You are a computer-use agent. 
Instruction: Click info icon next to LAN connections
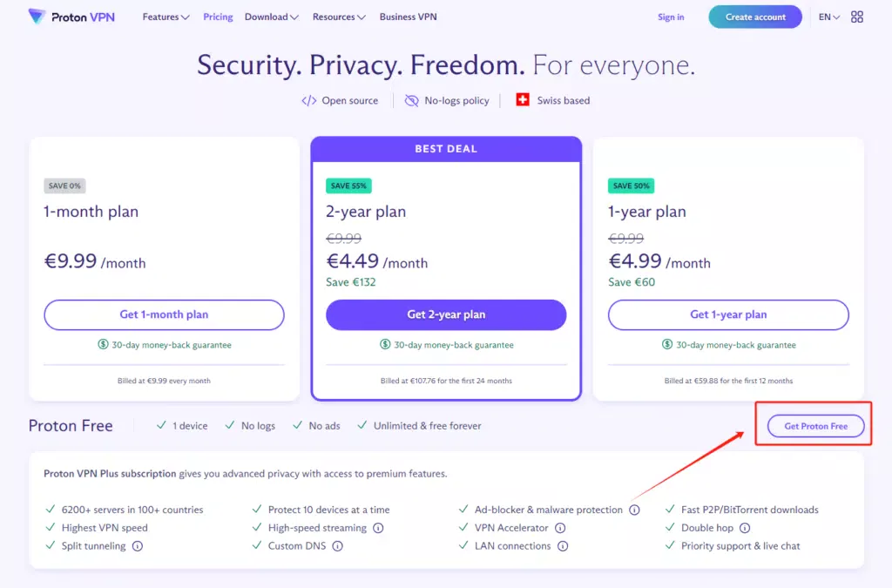(563, 546)
